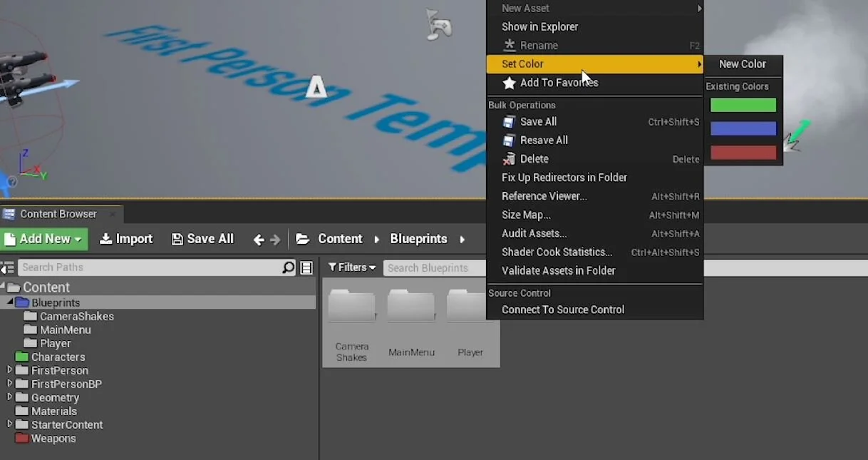This screenshot has height=460, width=868.
Task: Open the Add New dropdown arrow
Action: coord(78,239)
